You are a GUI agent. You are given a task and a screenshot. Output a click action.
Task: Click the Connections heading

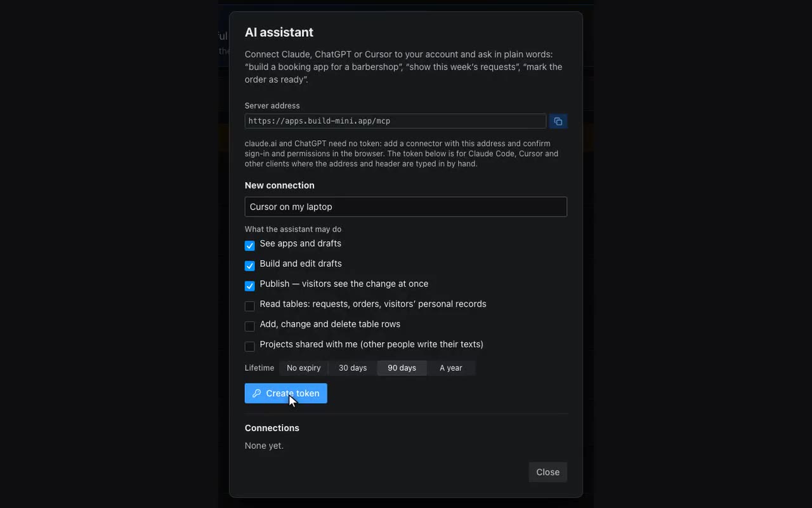pyautogui.click(x=272, y=428)
